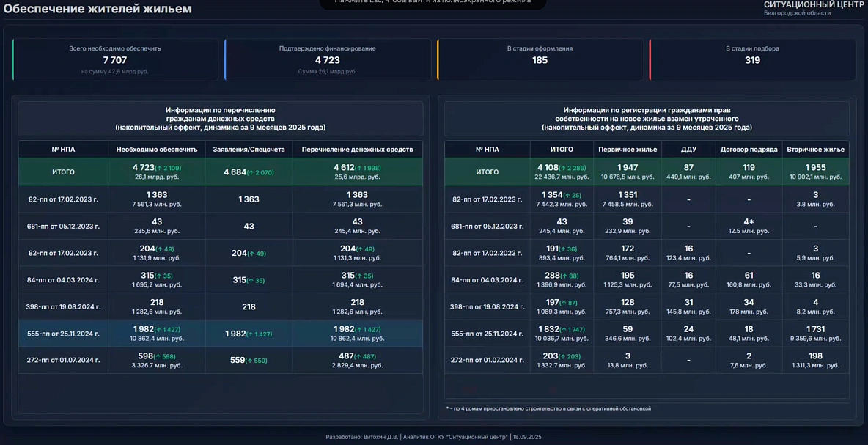Click the ↑ 203 green arrow indicator
Viewport: 868px width, 445px height.
[572, 356]
